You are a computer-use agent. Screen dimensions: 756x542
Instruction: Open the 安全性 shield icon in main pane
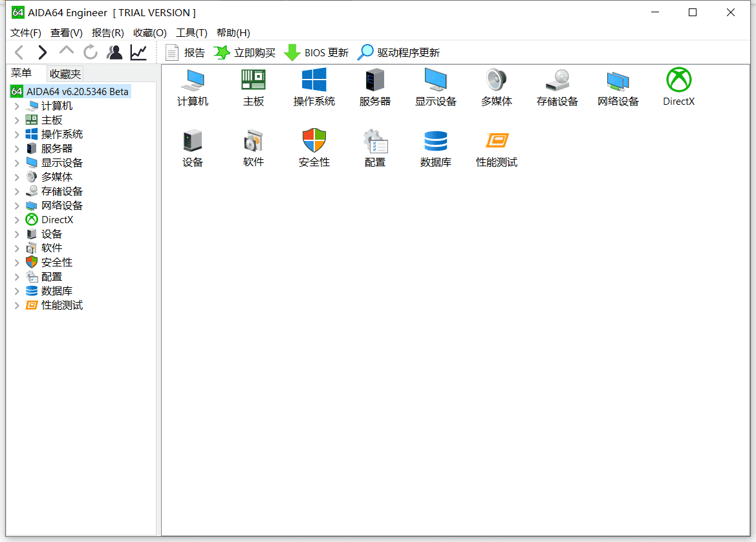click(x=314, y=148)
